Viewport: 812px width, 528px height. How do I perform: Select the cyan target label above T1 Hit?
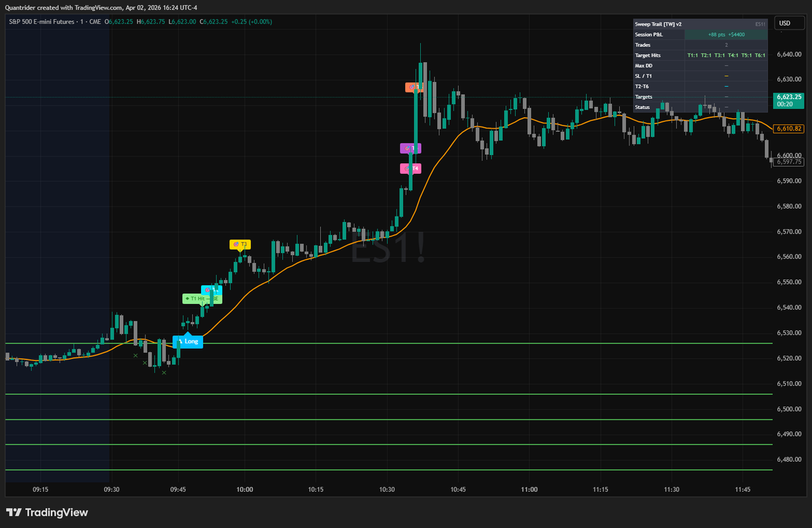click(211, 290)
